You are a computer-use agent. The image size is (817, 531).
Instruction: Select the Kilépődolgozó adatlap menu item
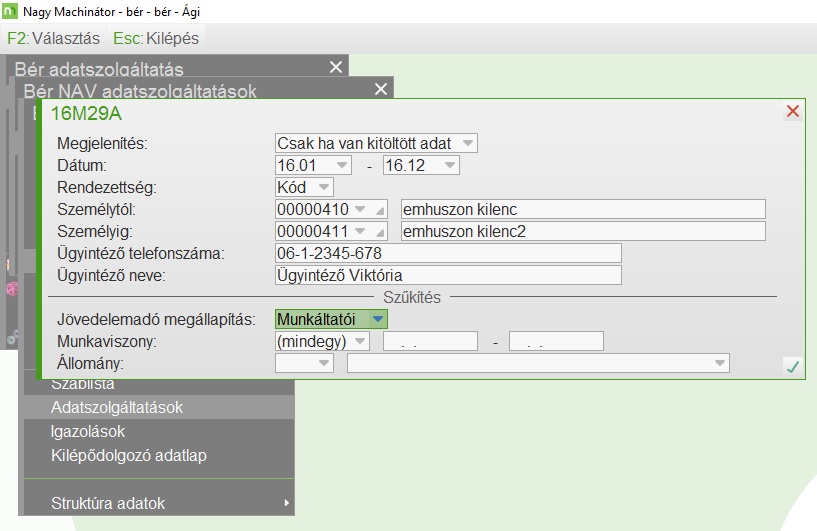[x=159, y=455]
